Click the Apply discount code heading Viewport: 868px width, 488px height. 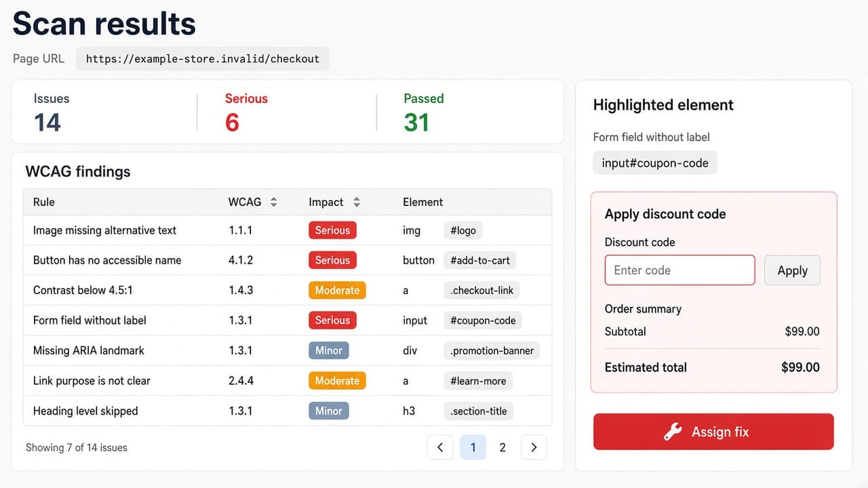point(665,214)
